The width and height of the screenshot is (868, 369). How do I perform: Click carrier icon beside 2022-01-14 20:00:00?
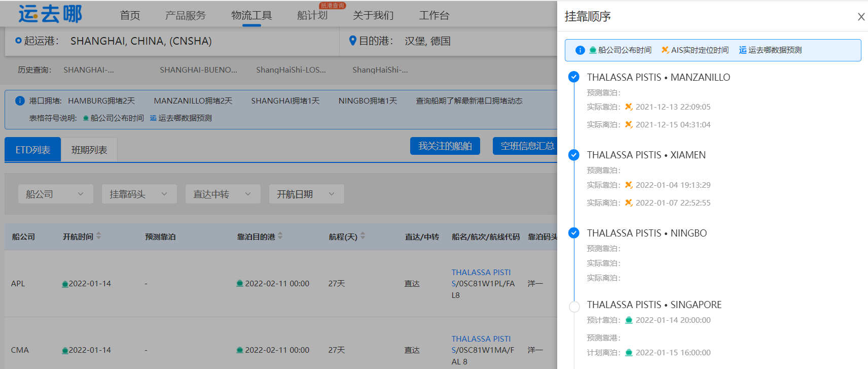pyautogui.click(x=629, y=320)
